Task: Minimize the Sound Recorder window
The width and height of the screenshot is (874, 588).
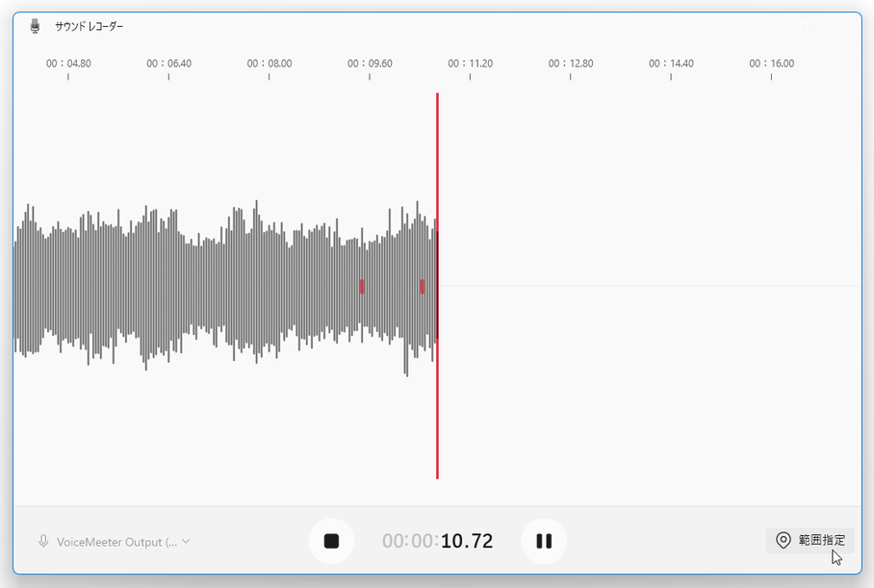Action: [x=765, y=26]
